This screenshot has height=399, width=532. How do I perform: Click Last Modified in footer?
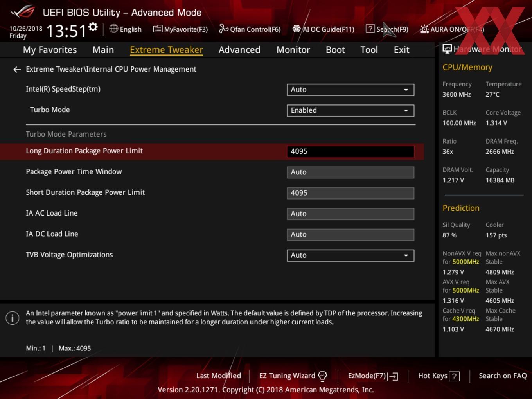(219, 376)
